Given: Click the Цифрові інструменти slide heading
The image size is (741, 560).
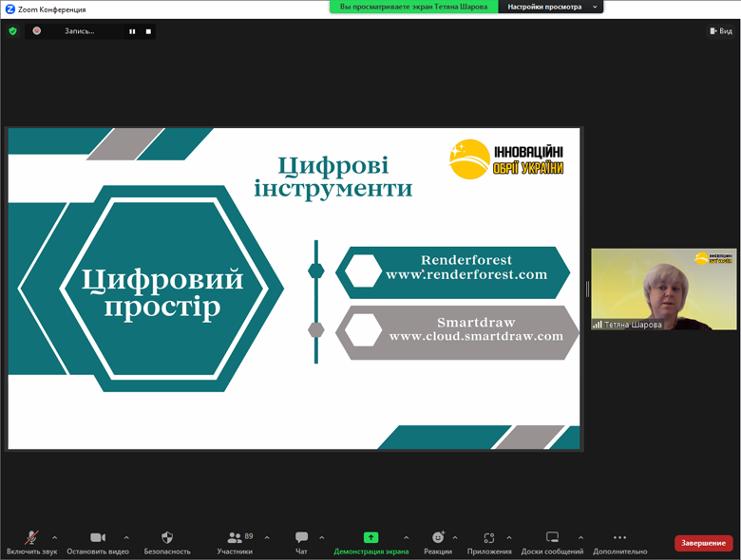Looking at the screenshot, I should click(333, 177).
